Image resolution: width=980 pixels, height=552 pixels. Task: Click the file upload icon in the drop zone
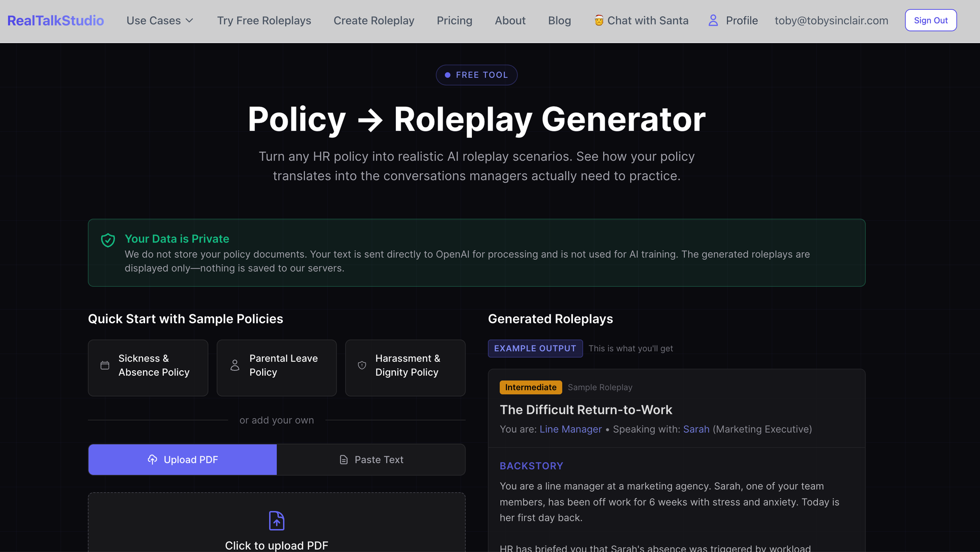(x=276, y=521)
